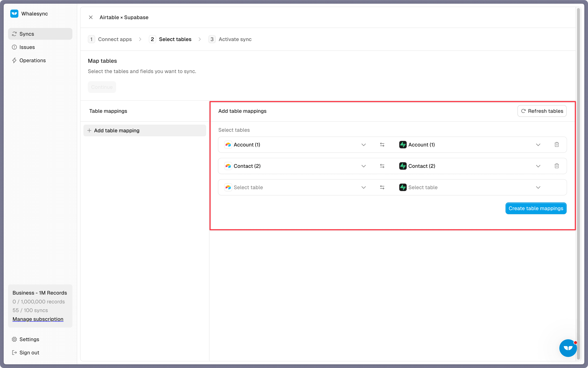This screenshot has height=368, width=588.
Task: Click the Whalesync logo icon
Action: click(x=14, y=14)
